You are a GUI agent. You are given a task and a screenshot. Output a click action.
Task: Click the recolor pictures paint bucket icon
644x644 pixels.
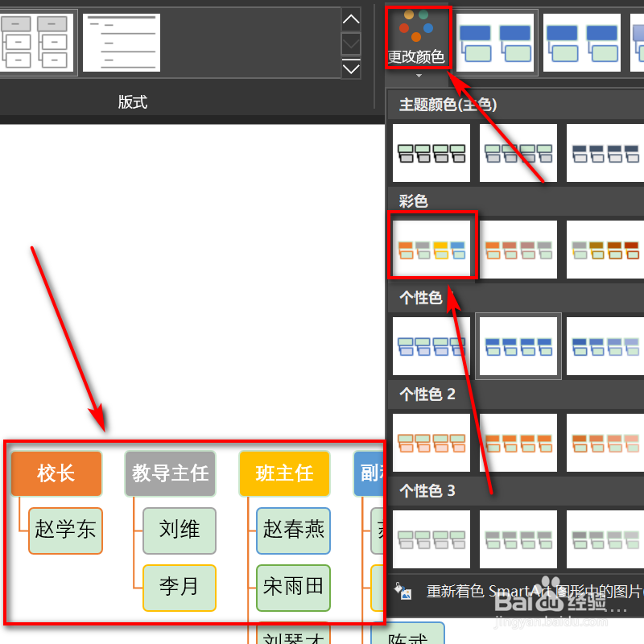pos(402,592)
